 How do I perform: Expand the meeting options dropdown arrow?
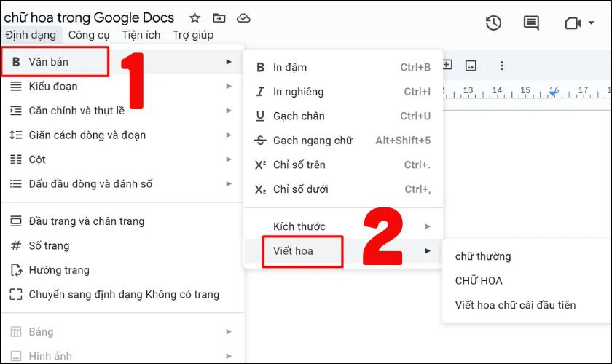[x=592, y=23]
